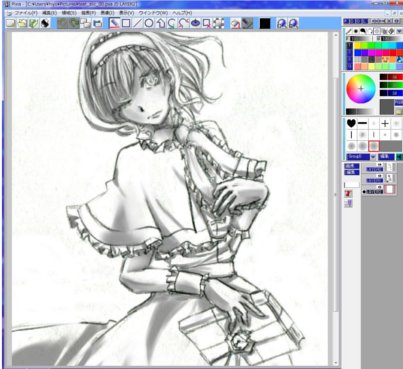Open the ファイル(F) menu

(x=25, y=13)
